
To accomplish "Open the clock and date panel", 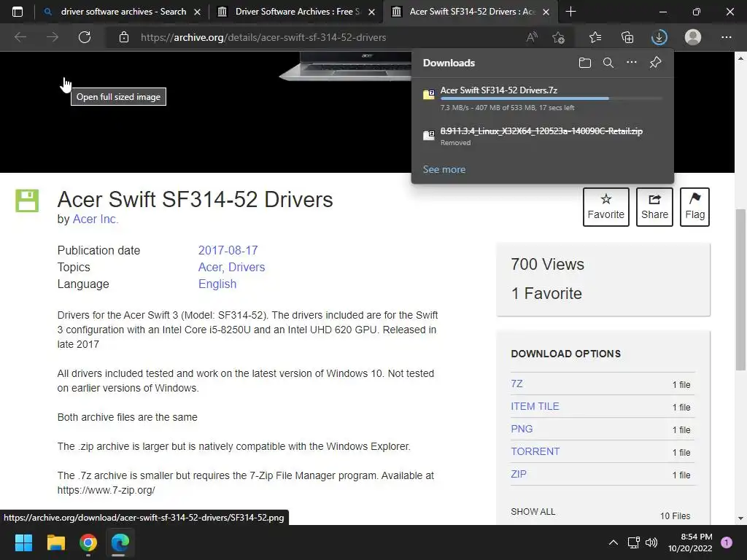I will [690, 542].
